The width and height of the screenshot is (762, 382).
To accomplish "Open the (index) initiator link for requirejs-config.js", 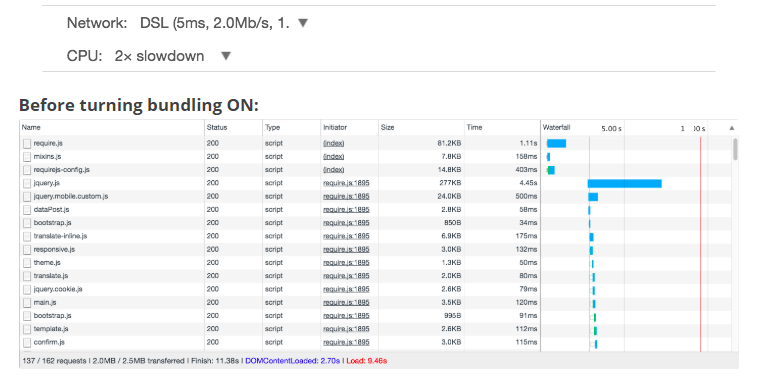I will [333, 170].
